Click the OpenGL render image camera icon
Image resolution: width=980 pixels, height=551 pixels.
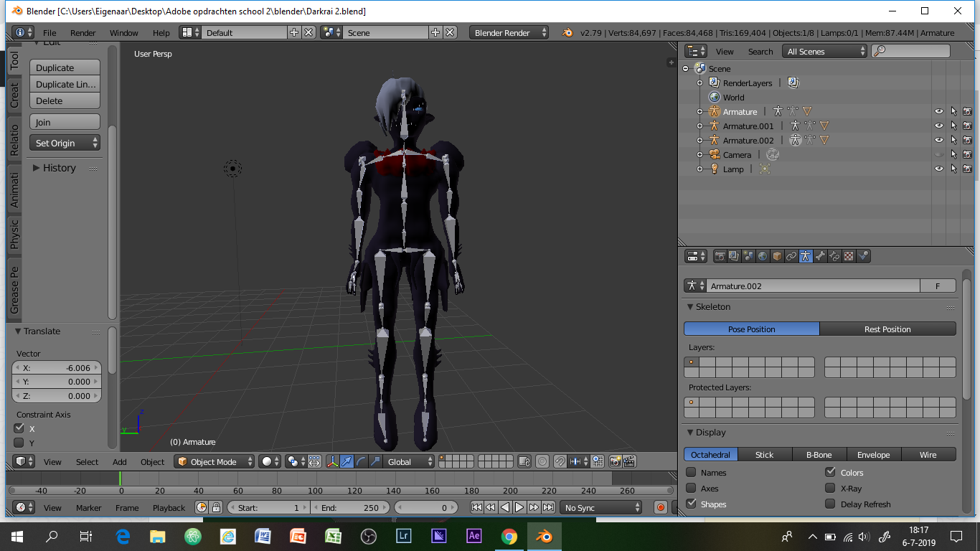click(616, 462)
